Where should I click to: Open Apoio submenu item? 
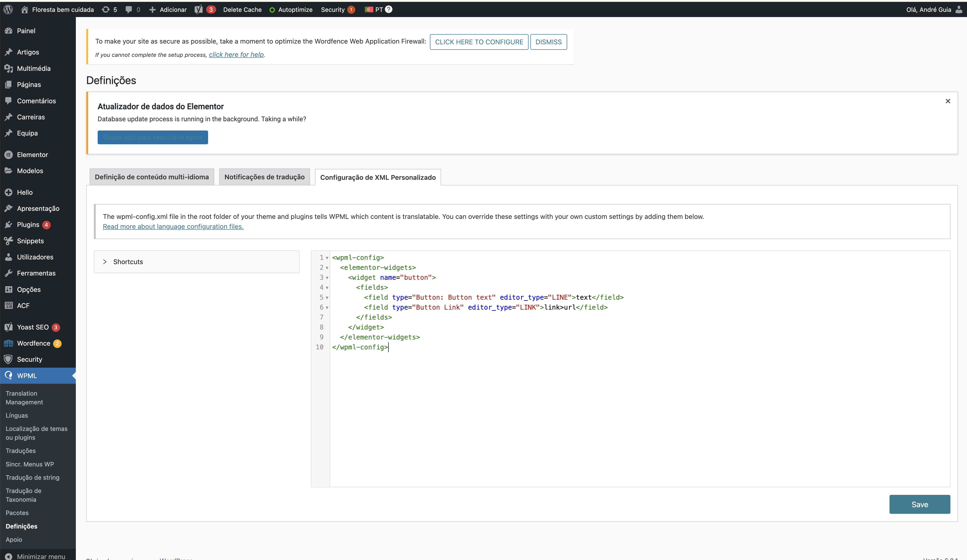coord(14,539)
